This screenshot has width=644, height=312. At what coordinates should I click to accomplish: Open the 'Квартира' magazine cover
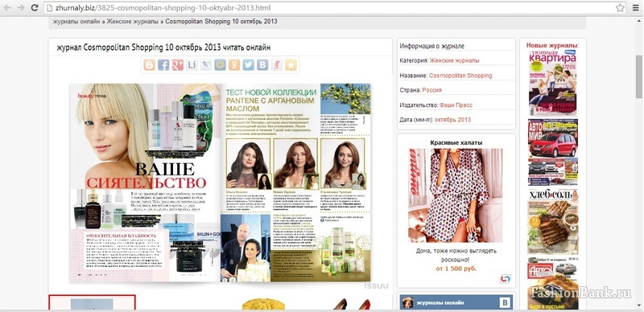pyautogui.click(x=552, y=84)
